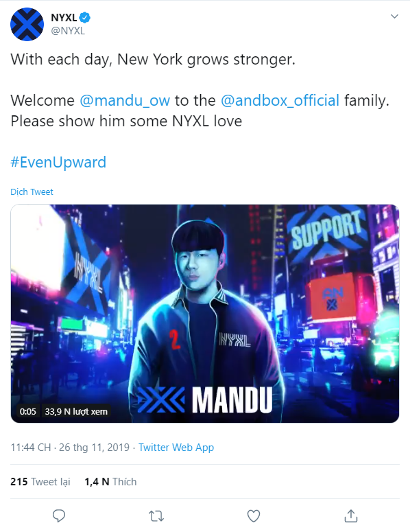This screenshot has height=532, width=410.
Task: Click the @NYXL handle text
Action: tap(68, 31)
